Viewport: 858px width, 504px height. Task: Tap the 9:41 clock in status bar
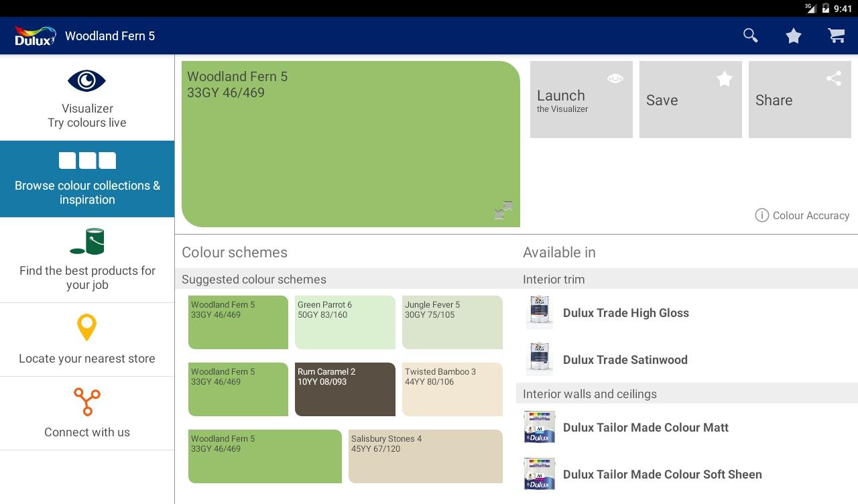pos(843,9)
